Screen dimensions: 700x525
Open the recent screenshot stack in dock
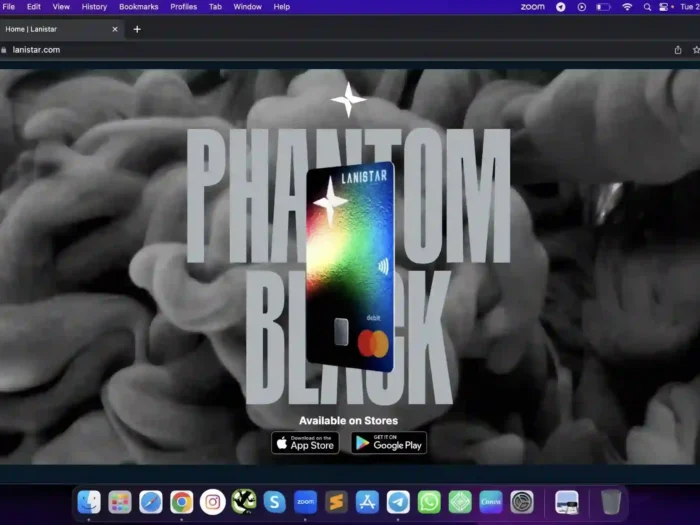pos(567,502)
